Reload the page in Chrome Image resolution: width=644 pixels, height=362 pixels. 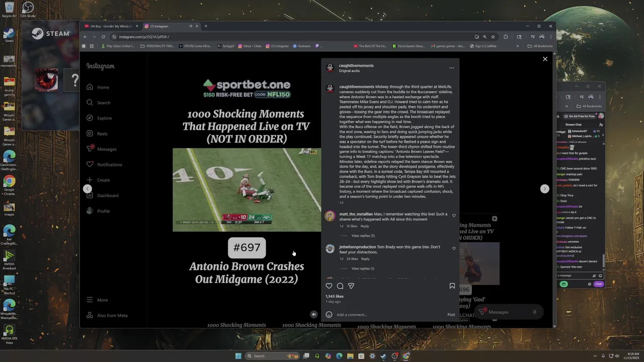(103, 37)
